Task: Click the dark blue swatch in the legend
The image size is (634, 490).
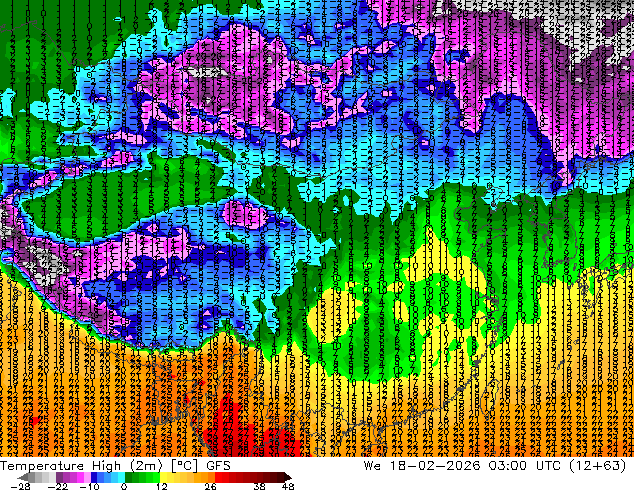Action: (x=94, y=477)
